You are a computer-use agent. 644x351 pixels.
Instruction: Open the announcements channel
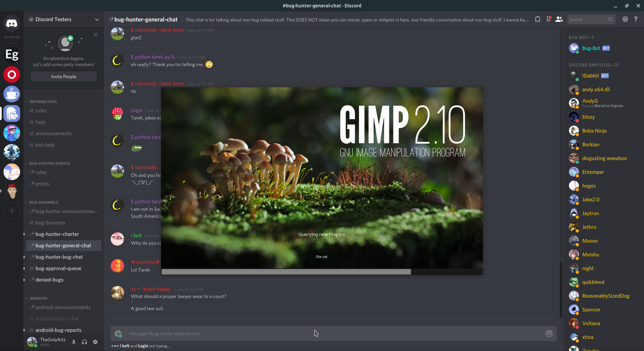click(64, 134)
